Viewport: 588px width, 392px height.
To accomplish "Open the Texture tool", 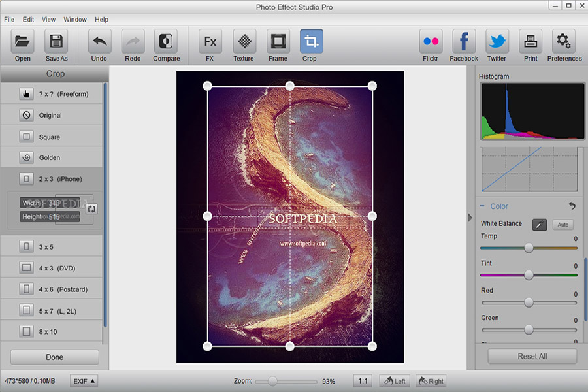I will coord(244,41).
